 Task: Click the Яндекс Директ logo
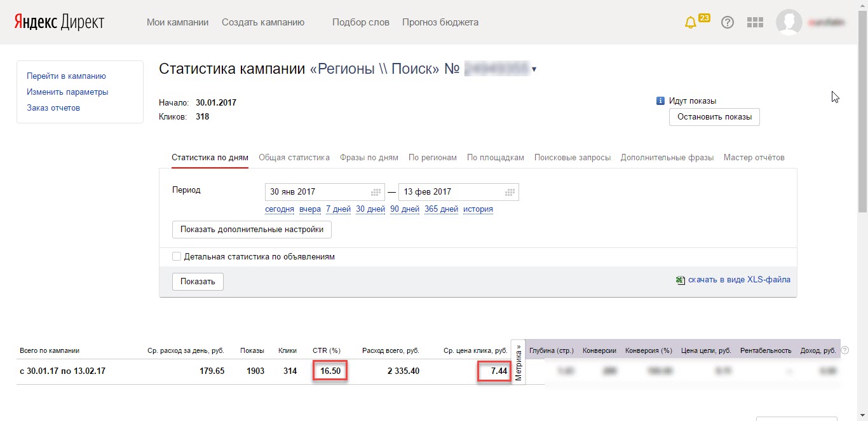(x=59, y=22)
